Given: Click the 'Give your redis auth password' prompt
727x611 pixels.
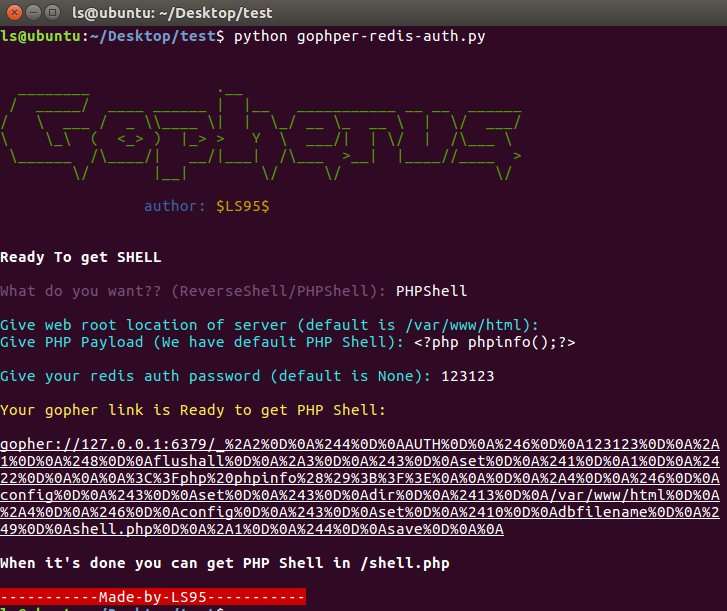Looking at the screenshot, I should pyautogui.click(x=215, y=376).
